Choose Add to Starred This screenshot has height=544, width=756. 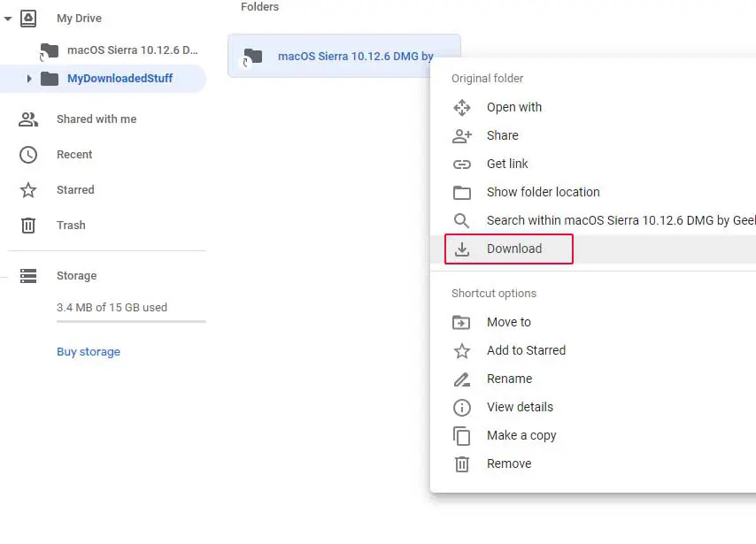click(x=526, y=350)
